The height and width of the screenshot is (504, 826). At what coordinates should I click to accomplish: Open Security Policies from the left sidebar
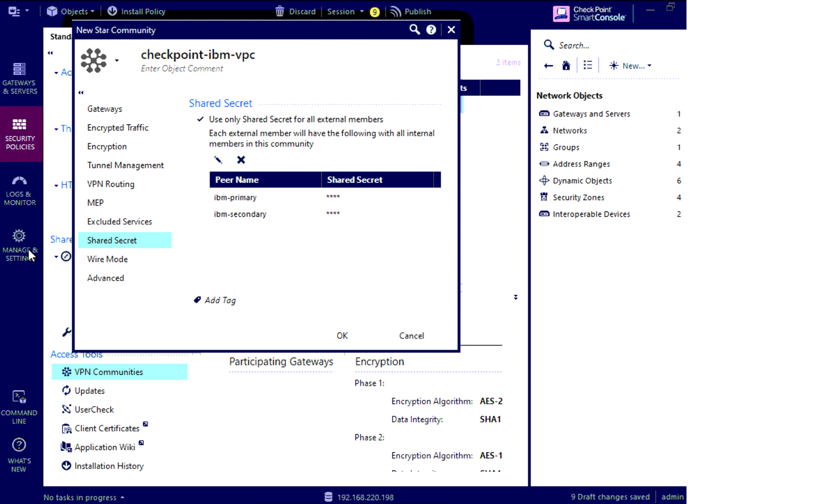20,133
